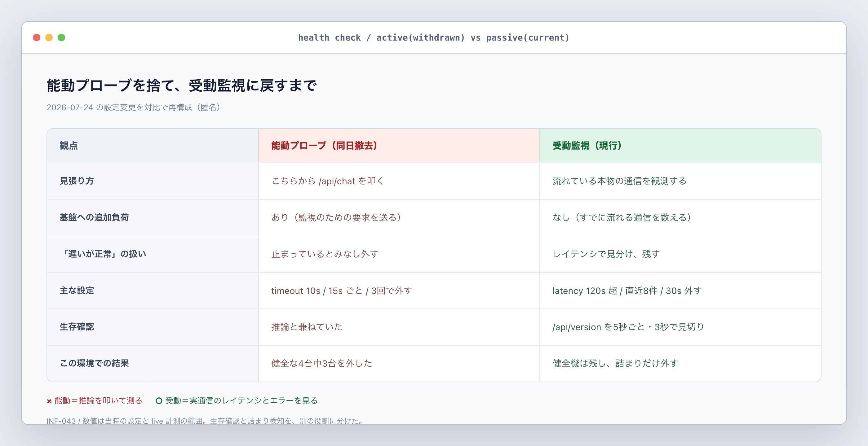This screenshot has width=868, height=446.
Task: Click the 生存確認 row label
Action: [x=77, y=327]
